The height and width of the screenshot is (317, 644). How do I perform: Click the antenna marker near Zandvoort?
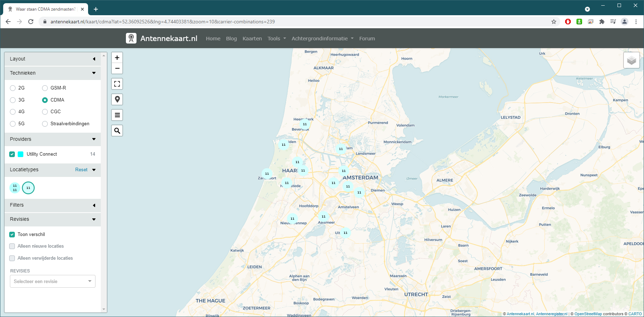[x=267, y=174]
